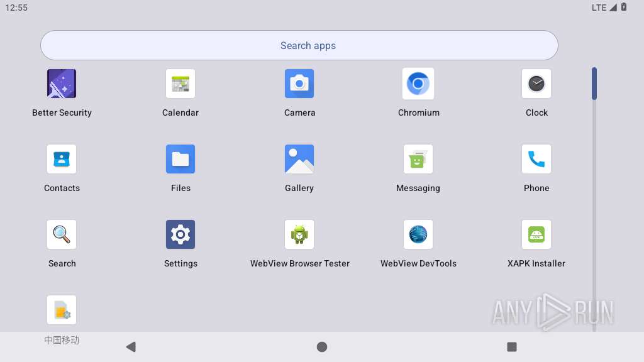Open WebView DevTools app
Image resolution: width=644 pixels, height=362 pixels.
[x=418, y=234]
